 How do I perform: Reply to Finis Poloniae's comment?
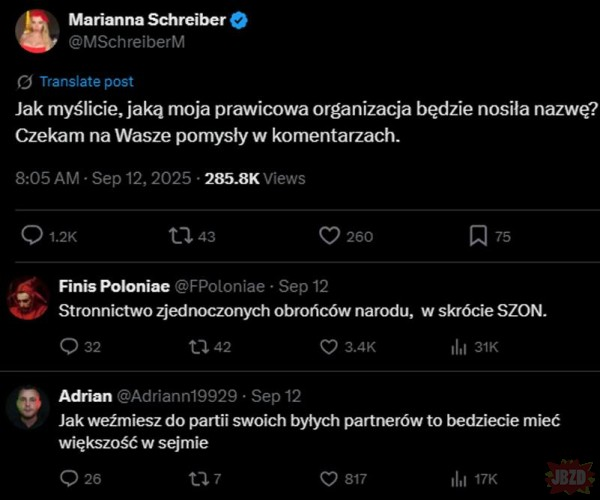pyautogui.click(x=69, y=347)
